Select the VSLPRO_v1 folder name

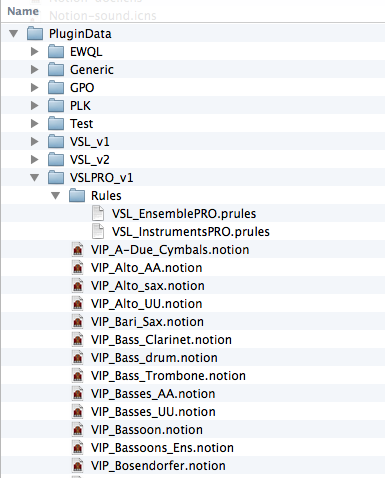[x=101, y=178]
